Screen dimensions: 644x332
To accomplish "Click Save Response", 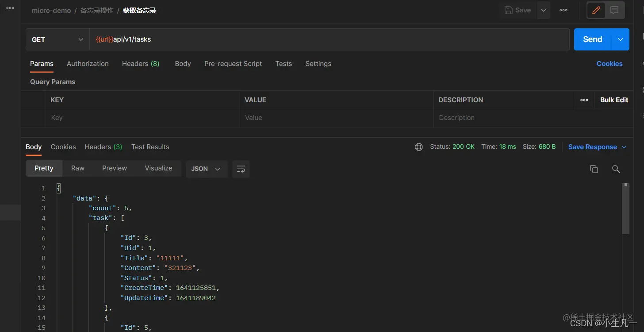I will coord(592,147).
